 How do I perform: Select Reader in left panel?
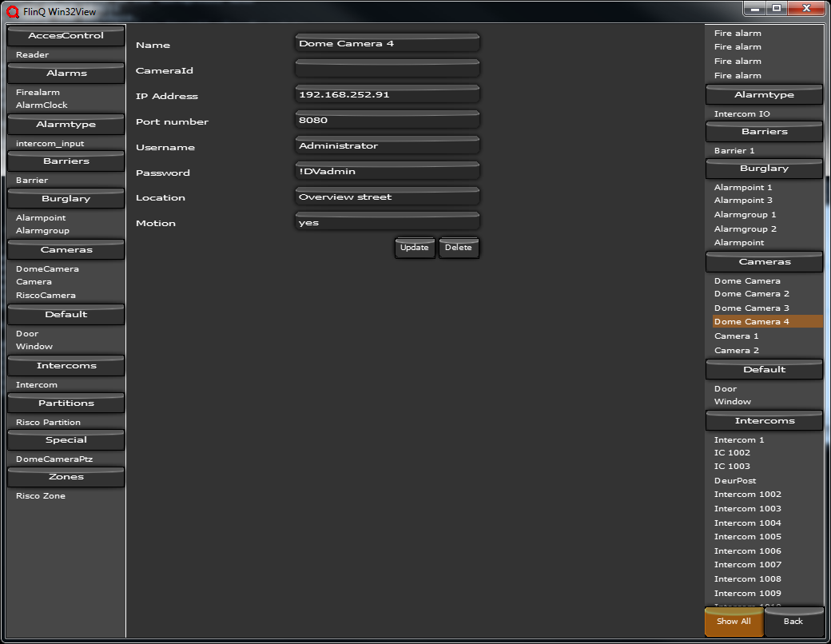click(32, 54)
